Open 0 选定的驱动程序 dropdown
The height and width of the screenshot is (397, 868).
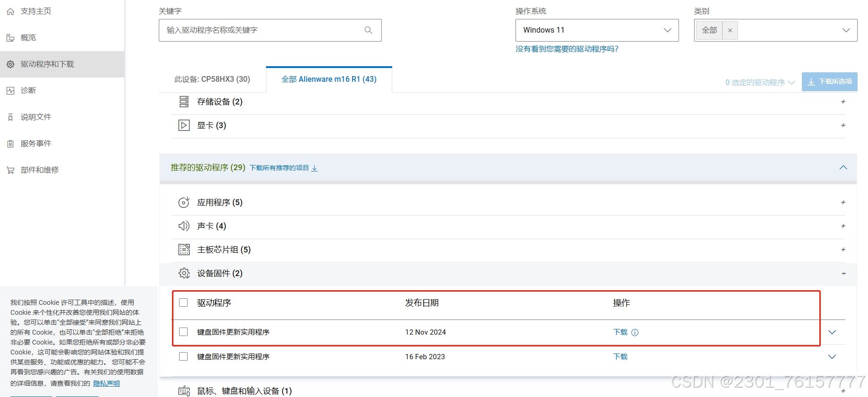click(x=760, y=82)
